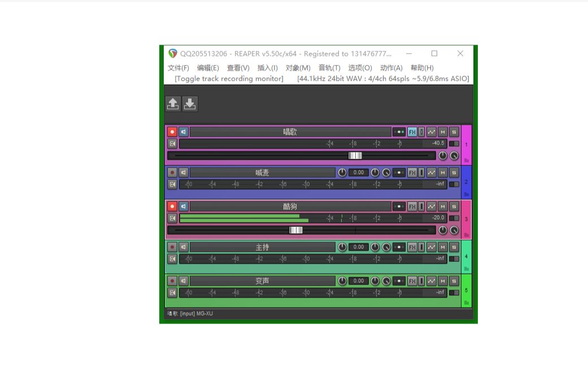Click the phase/polarity button on 酷狗 track
The height and width of the screenshot is (367, 588).
coord(421,206)
